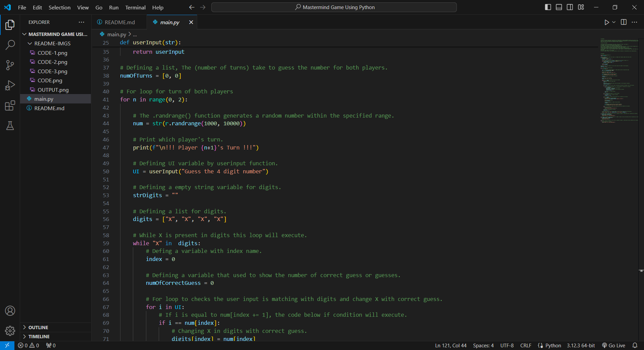Click the remote window status icon
Viewport: 644px width, 350px height.
[7, 345]
